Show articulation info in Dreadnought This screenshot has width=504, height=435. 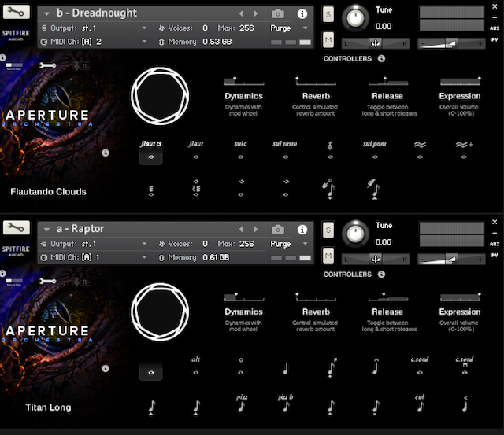pos(106,153)
